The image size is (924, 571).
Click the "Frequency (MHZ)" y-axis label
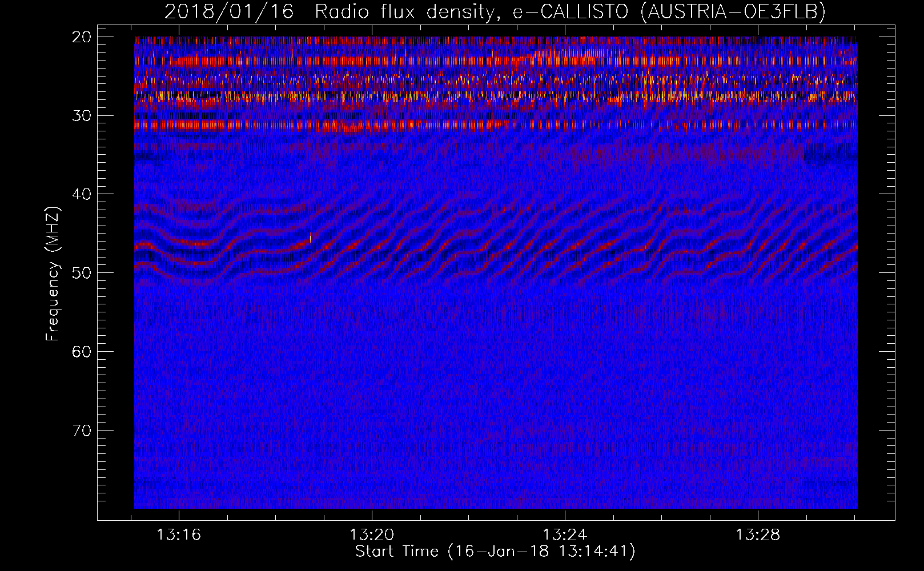tap(53, 274)
